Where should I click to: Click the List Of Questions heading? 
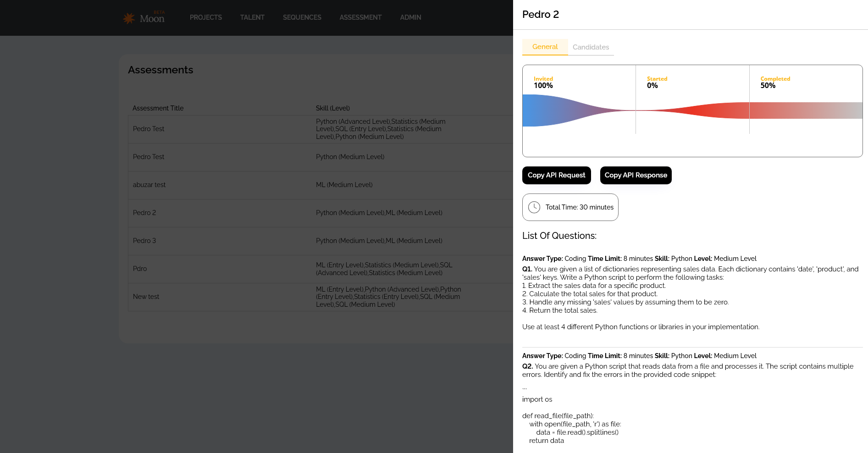coord(559,236)
